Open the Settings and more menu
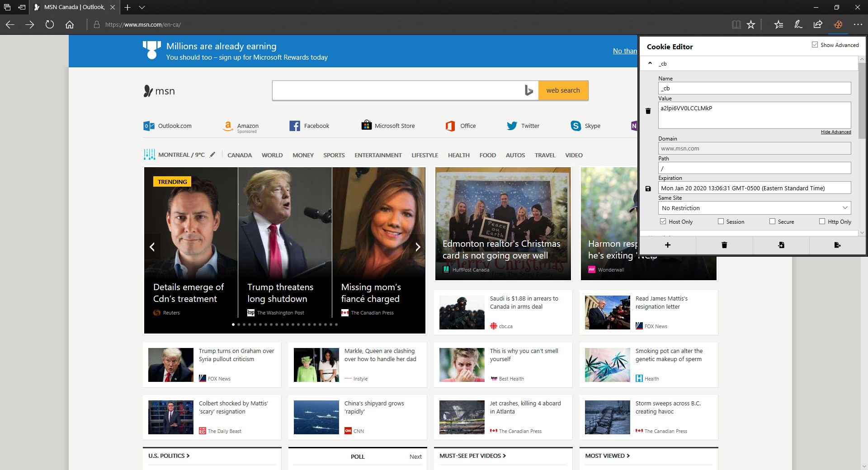This screenshot has width=868, height=470. pyautogui.click(x=858, y=24)
